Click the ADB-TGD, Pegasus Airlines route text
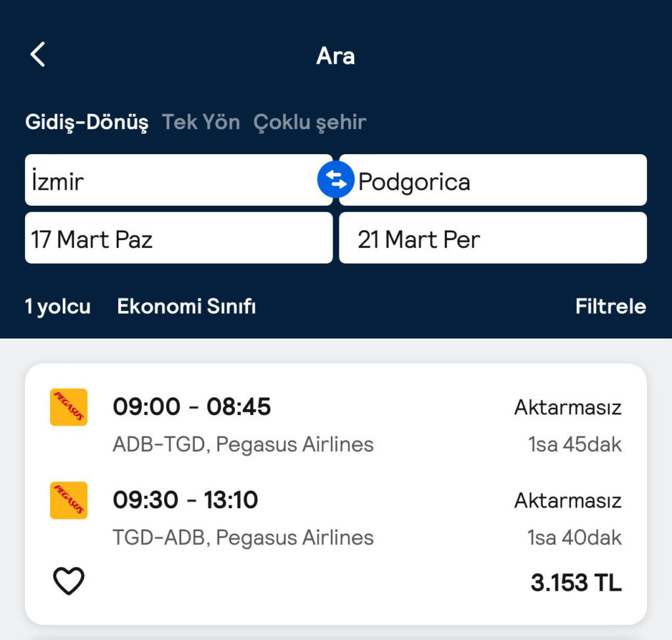This screenshot has width=672, height=640. coord(243,445)
